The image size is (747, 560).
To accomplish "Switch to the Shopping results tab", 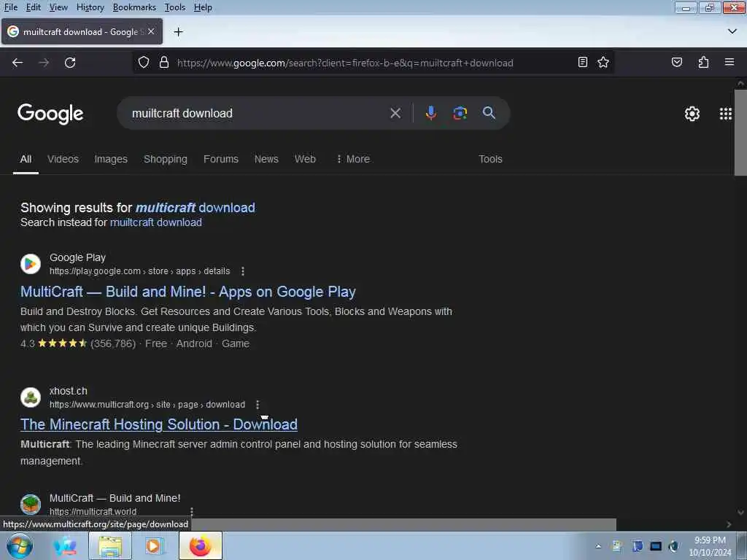I will tap(166, 159).
